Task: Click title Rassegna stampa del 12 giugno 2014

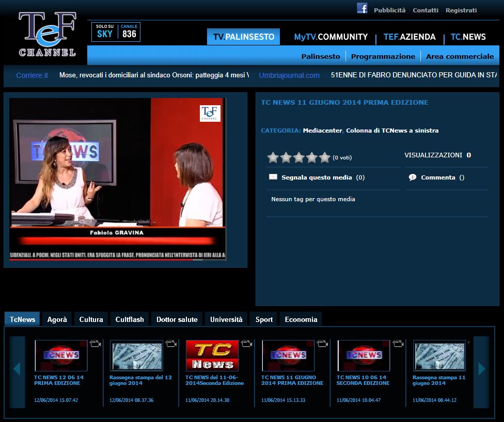Action: tap(140, 380)
